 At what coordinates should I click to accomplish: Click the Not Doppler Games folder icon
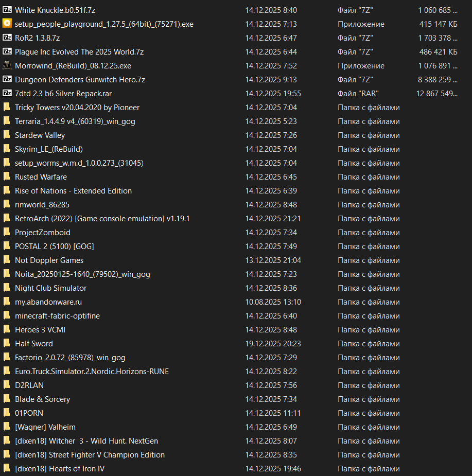7,260
